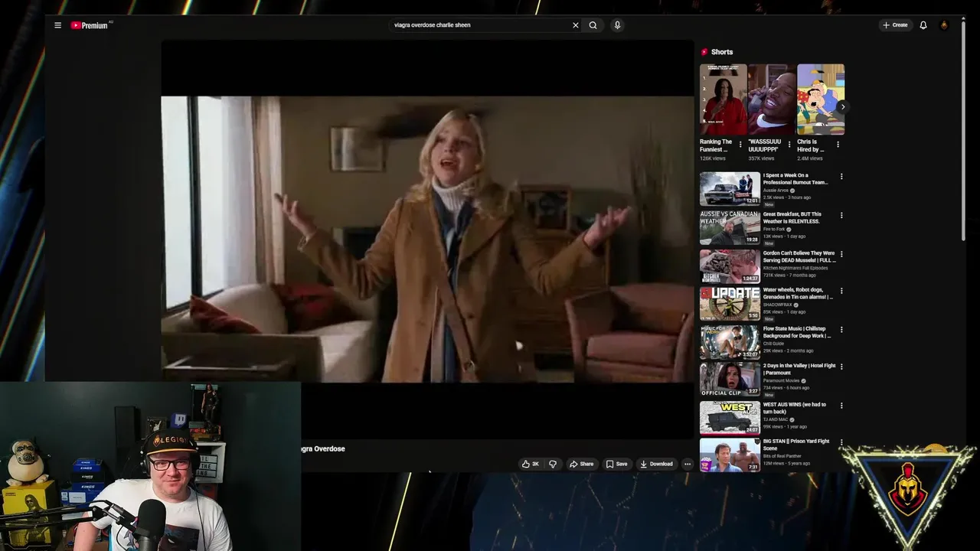
Task: Open title 'Water wheels, Robot dogs, Grenades'
Action: 798,293
